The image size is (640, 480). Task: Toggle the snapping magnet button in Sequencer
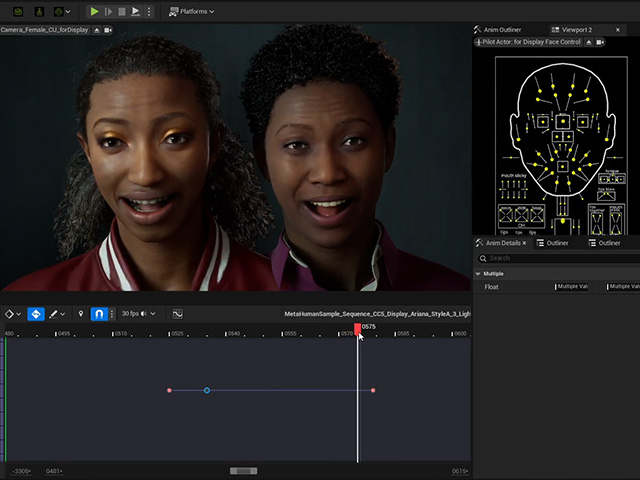[x=99, y=314]
